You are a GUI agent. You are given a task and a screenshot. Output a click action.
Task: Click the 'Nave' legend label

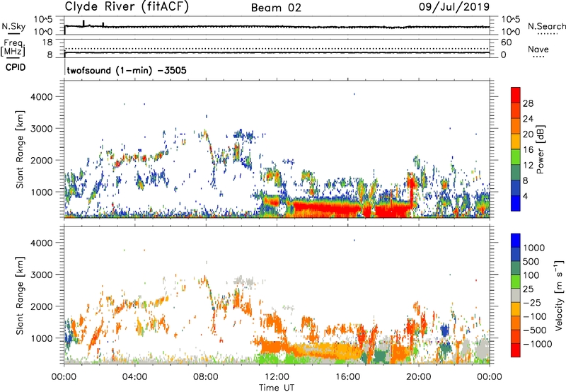tap(538, 50)
